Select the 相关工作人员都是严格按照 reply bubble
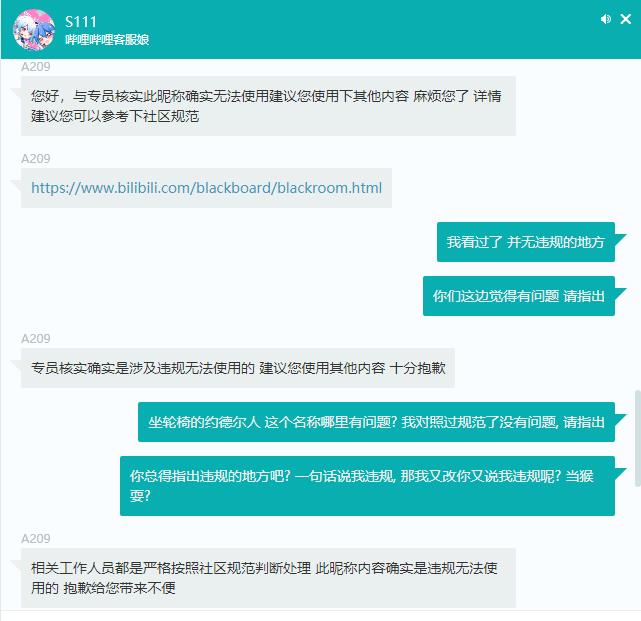This screenshot has height=621, width=641. [268, 578]
